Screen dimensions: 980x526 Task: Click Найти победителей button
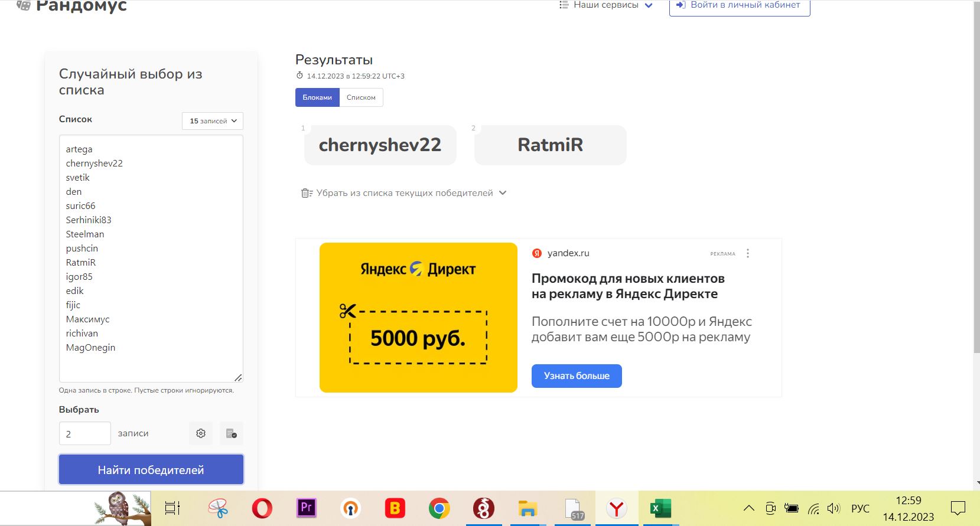point(151,470)
